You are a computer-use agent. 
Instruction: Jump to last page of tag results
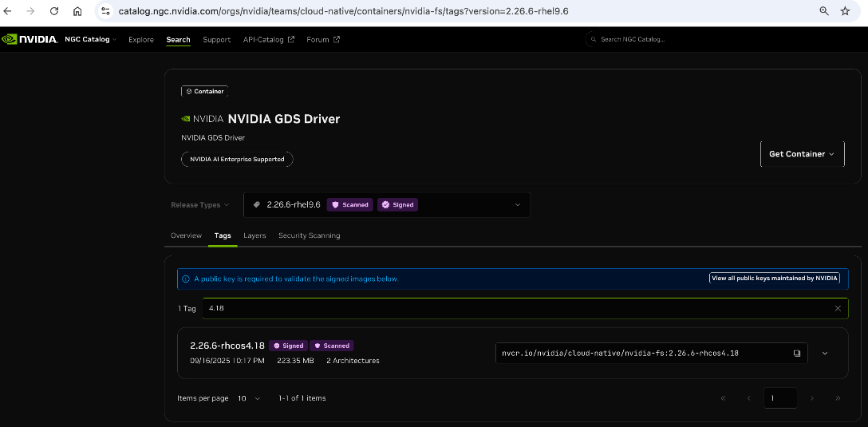click(x=838, y=397)
